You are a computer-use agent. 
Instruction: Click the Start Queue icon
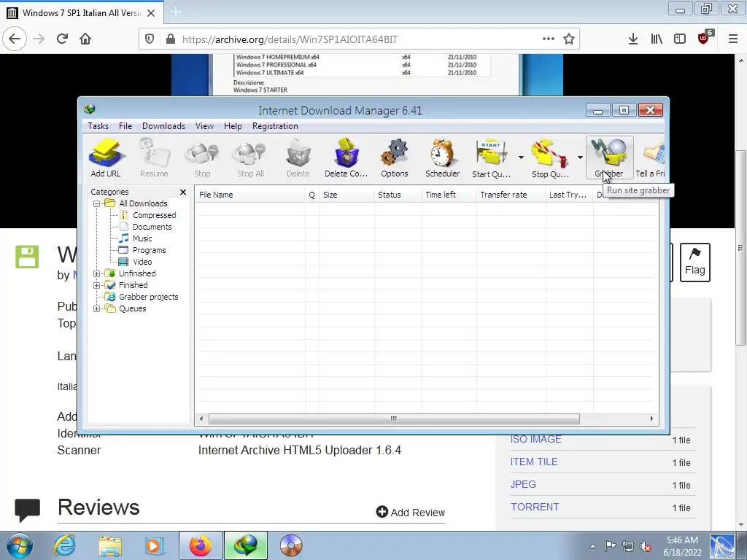tap(491, 157)
